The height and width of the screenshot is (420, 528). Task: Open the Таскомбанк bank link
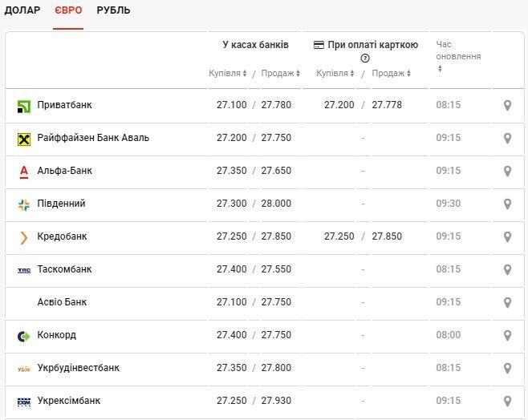pos(64,269)
